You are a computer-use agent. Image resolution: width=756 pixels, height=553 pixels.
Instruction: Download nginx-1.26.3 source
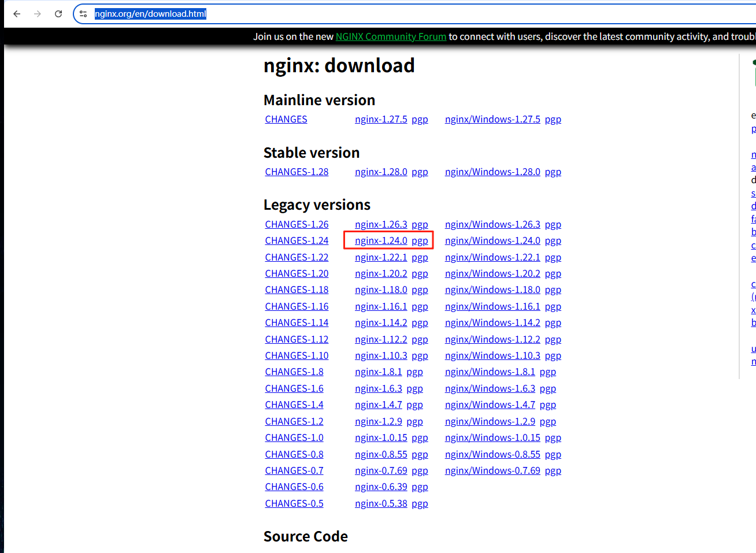coord(381,224)
